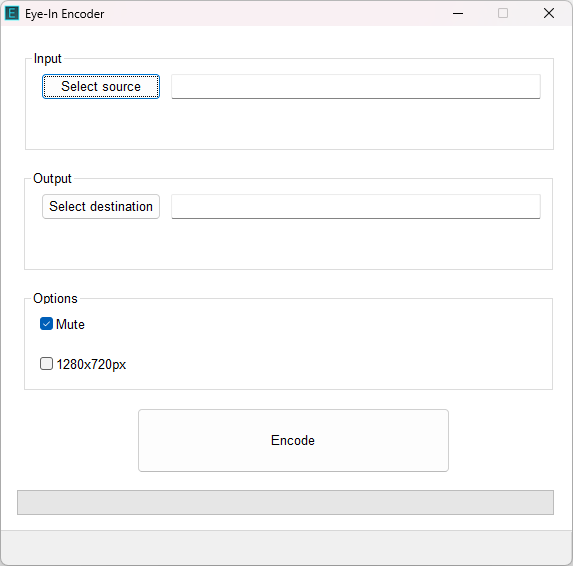Image resolution: width=573 pixels, height=566 pixels.
Task: Click the Mute option label text
Action: [70, 324]
